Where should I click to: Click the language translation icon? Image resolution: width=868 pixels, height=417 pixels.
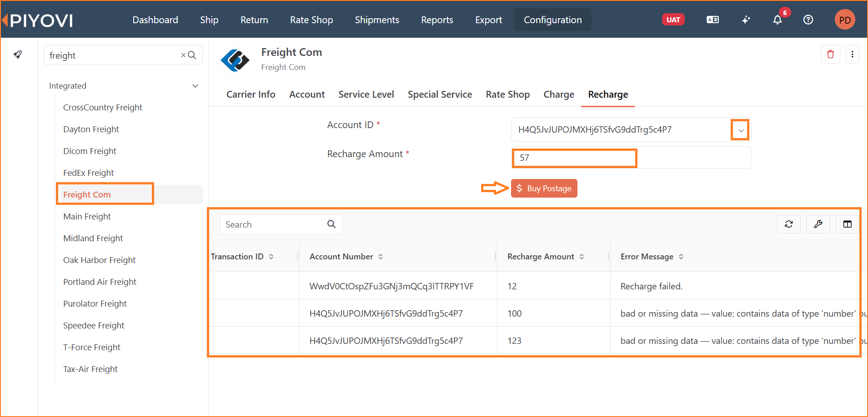[712, 20]
